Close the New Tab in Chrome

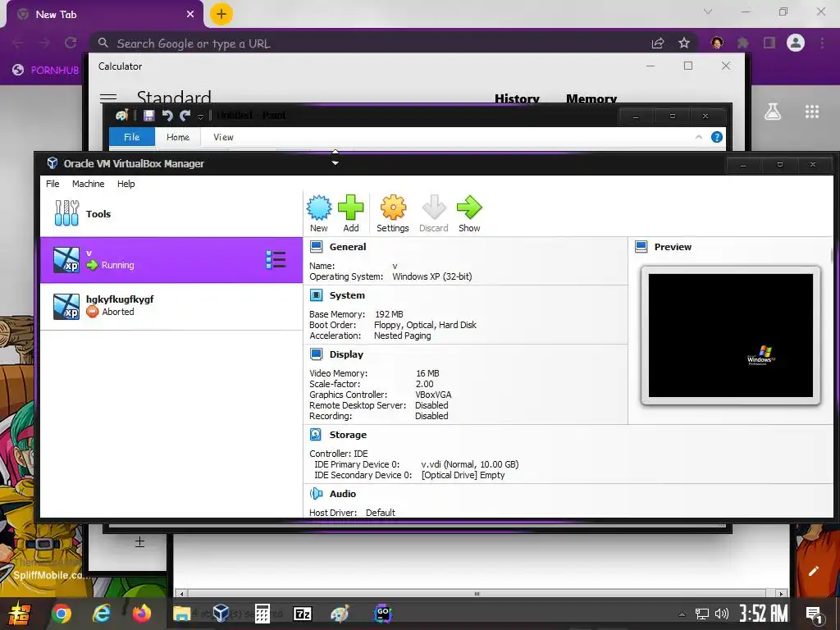(x=190, y=15)
